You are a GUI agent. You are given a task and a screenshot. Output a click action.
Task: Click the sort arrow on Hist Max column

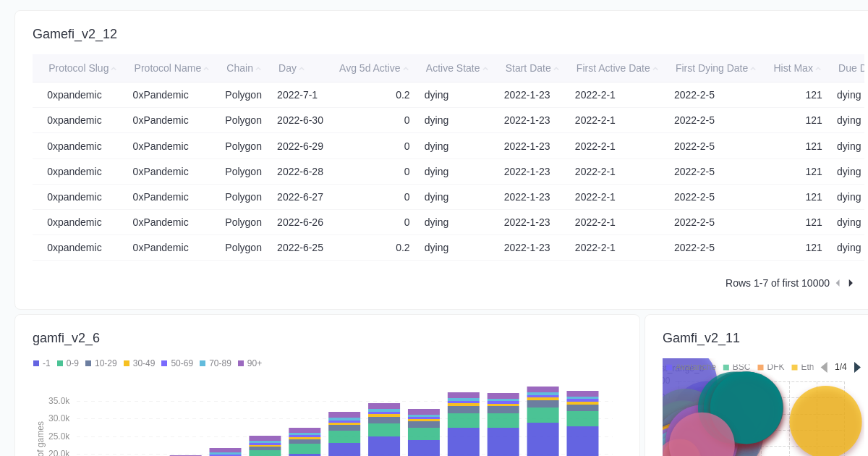[x=818, y=68]
